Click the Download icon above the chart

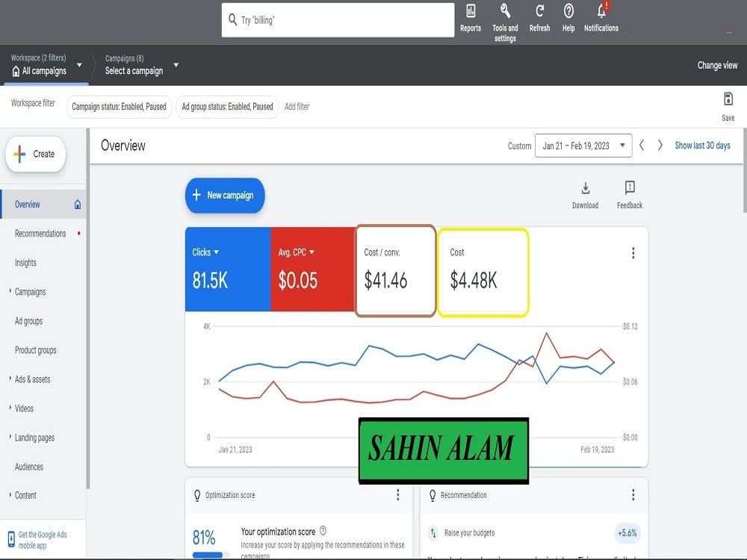[586, 189]
